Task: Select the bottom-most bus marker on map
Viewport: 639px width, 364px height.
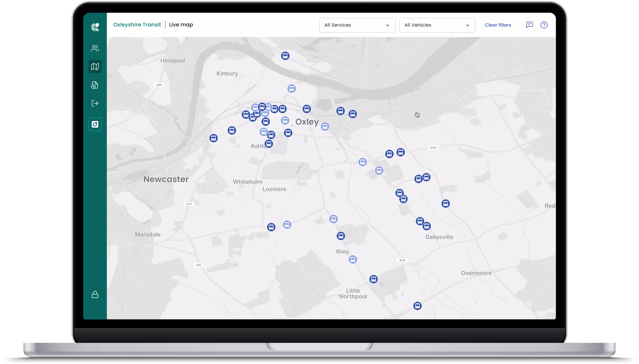Action: pos(417,306)
